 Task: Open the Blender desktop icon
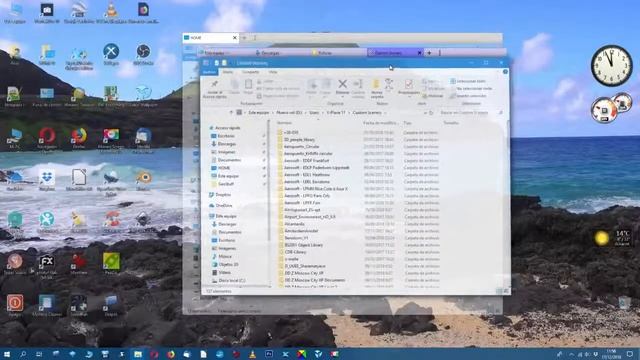(x=143, y=178)
